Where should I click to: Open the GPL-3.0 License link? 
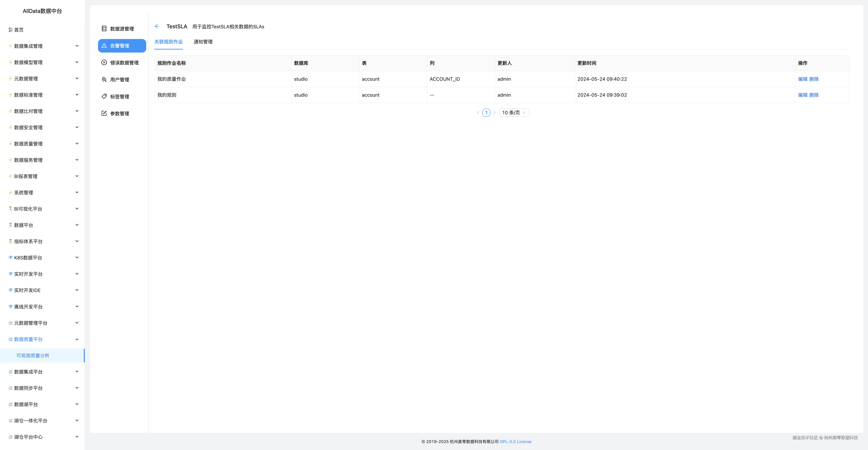coord(516,442)
